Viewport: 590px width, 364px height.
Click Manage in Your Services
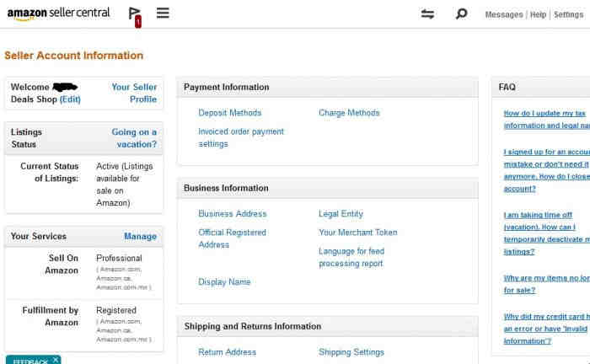pyautogui.click(x=141, y=237)
